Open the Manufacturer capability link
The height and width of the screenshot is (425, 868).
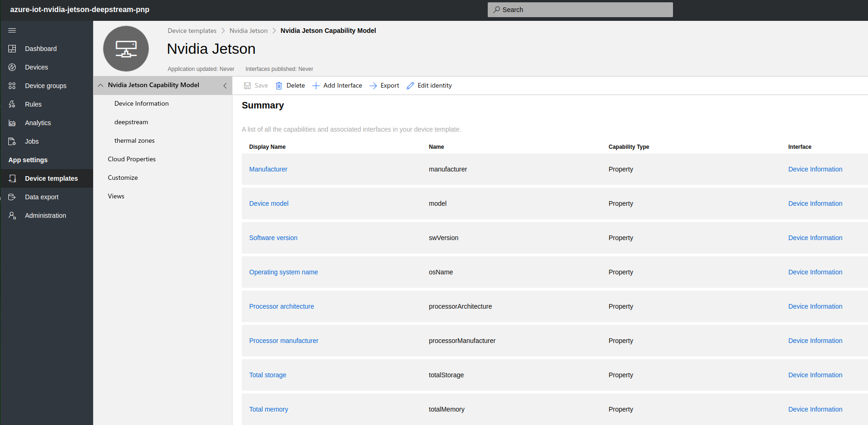click(268, 169)
